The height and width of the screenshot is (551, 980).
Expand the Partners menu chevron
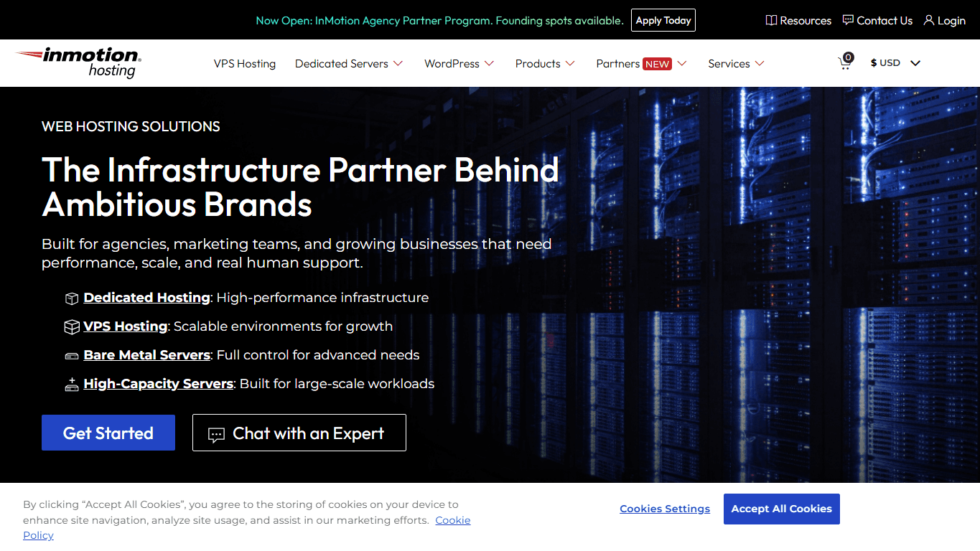682,64
